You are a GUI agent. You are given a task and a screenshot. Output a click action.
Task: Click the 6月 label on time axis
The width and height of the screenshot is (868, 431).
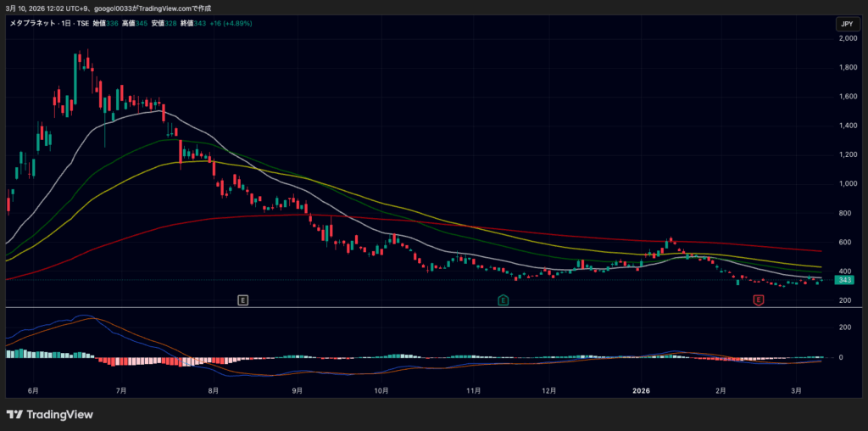tap(34, 391)
